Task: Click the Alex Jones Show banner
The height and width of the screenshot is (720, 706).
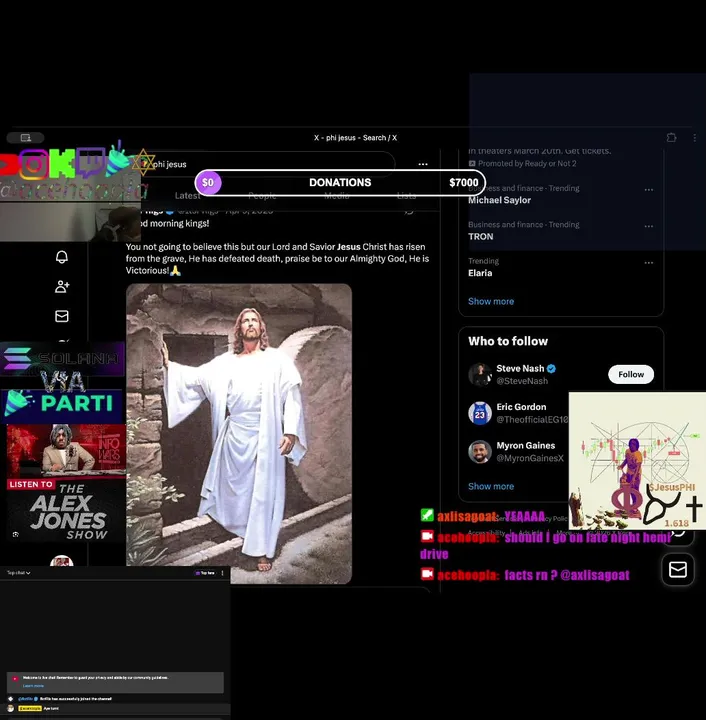Action: [x=66, y=483]
